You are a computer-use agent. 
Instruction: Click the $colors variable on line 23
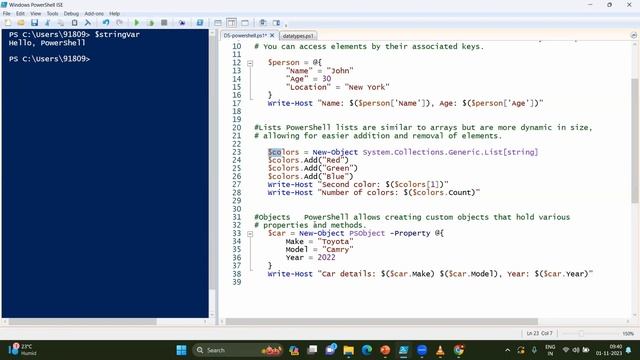click(x=283, y=152)
